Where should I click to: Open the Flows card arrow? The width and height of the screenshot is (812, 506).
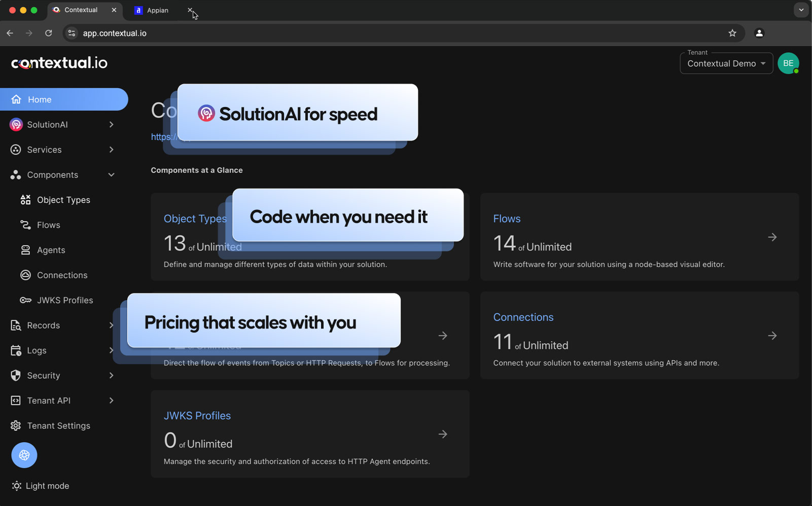pos(772,237)
